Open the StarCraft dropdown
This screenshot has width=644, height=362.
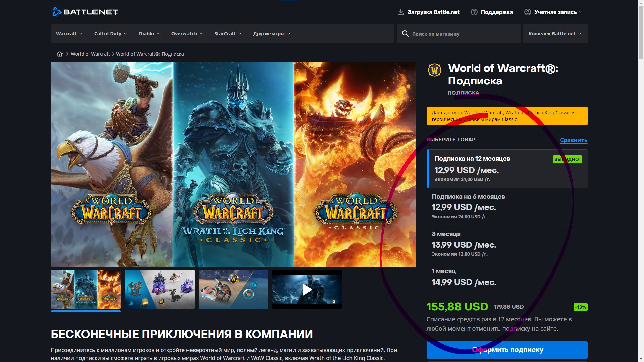pyautogui.click(x=228, y=34)
